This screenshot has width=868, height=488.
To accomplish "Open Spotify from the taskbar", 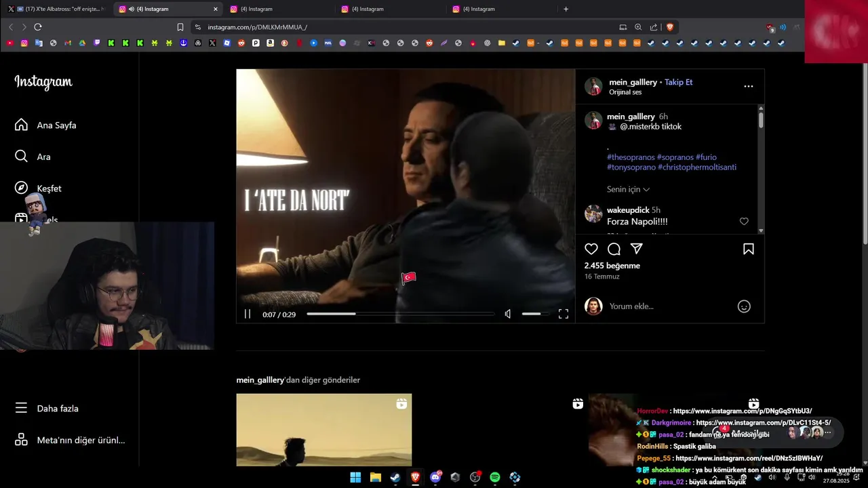I will click(495, 477).
